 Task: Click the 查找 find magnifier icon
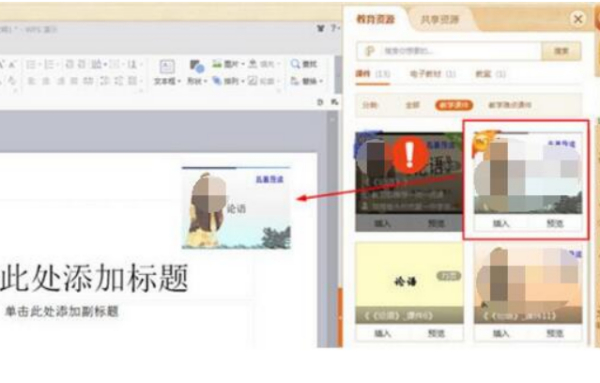tap(295, 64)
